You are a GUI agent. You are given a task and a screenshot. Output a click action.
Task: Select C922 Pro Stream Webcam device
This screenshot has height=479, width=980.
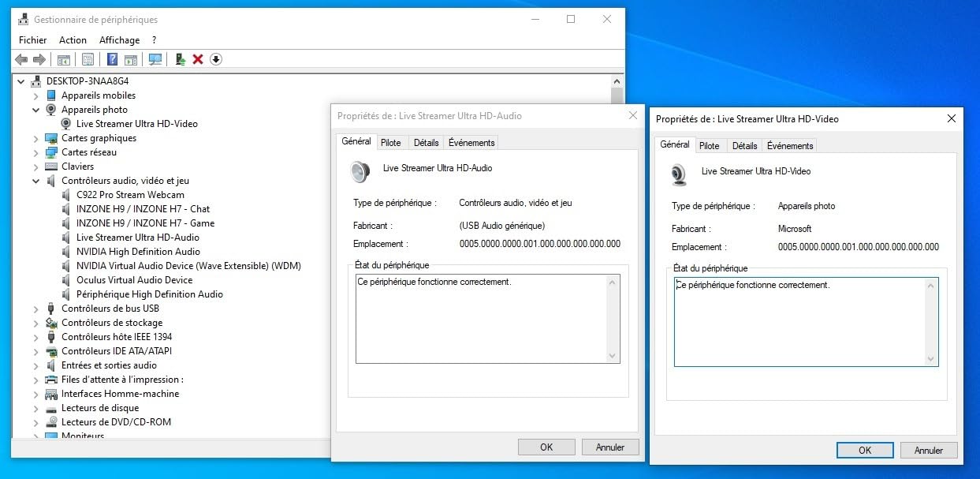tap(130, 195)
